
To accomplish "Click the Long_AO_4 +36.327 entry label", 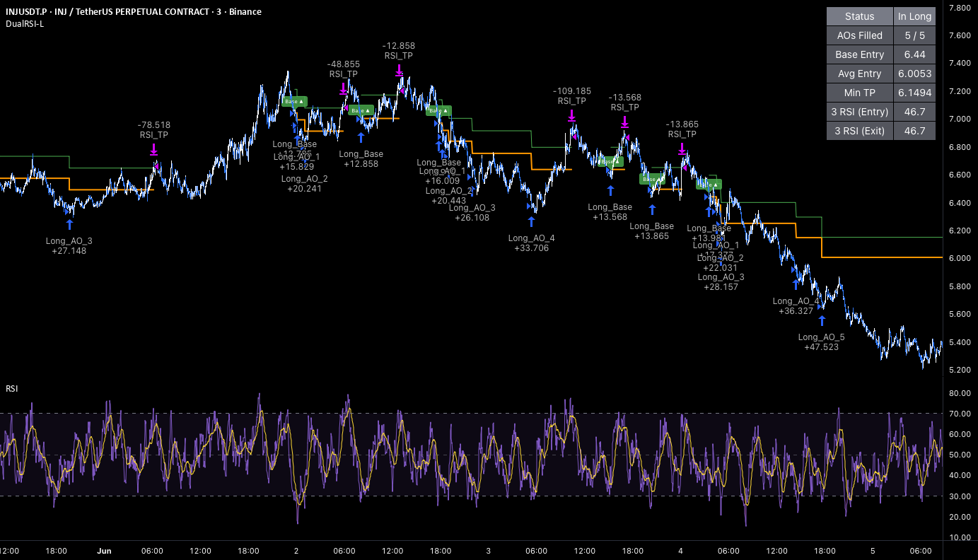I will pos(797,306).
